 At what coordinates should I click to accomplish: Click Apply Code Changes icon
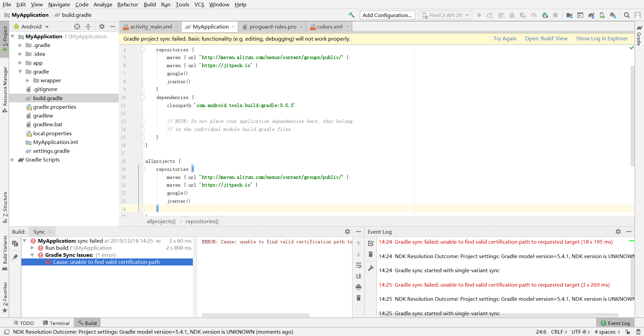pyautogui.click(x=501, y=15)
